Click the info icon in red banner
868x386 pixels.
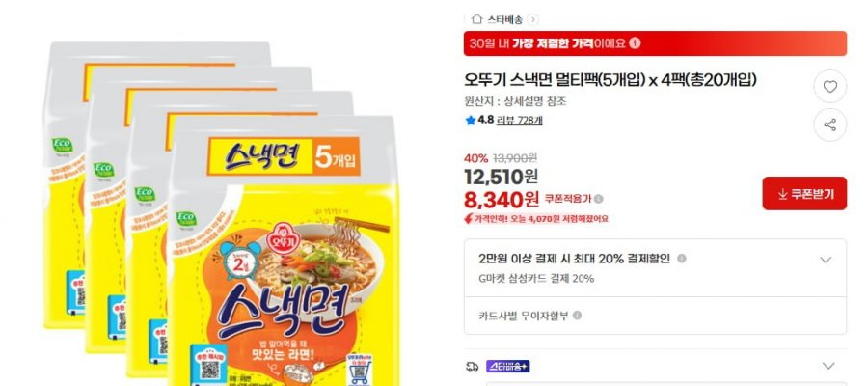[635, 43]
